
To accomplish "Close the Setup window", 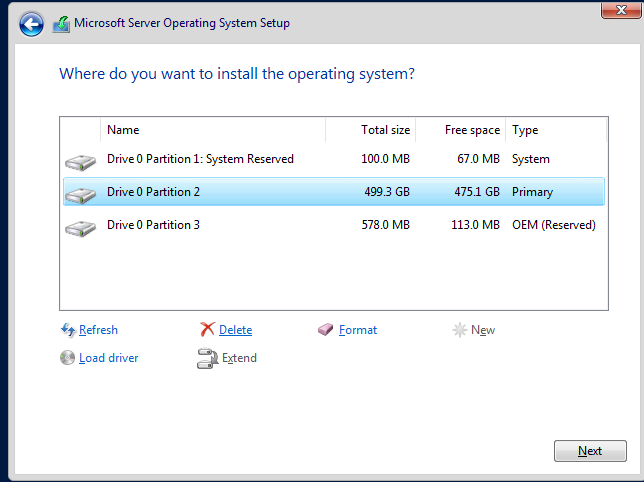I will pos(621,10).
